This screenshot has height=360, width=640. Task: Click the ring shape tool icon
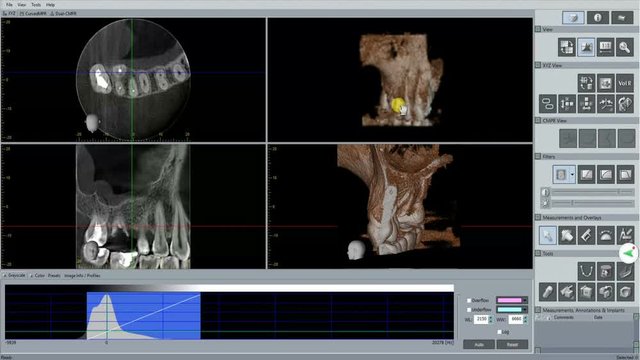[624, 291]
